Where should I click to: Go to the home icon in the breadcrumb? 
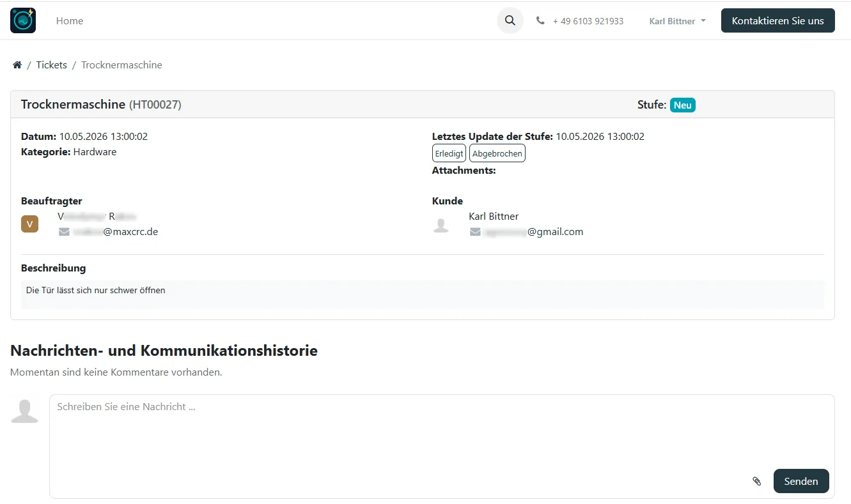click(x=17, y=65)
